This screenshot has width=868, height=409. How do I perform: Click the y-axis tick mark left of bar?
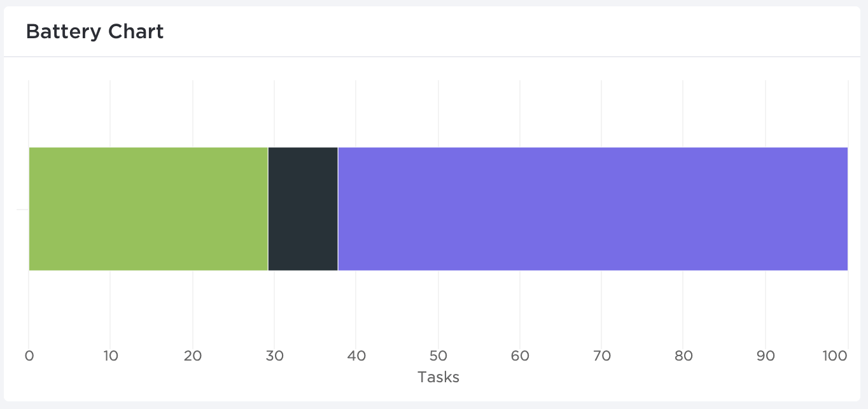click(x=22, y=209)
